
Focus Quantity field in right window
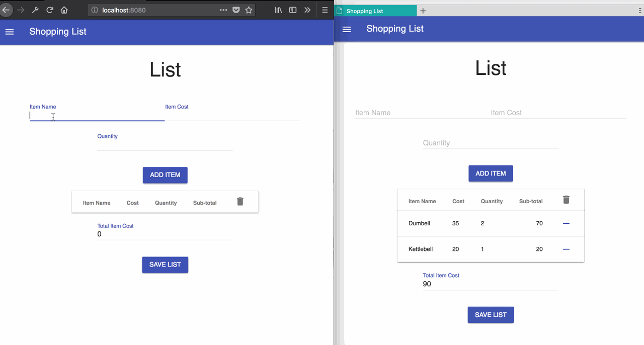(x=491, y=143)
